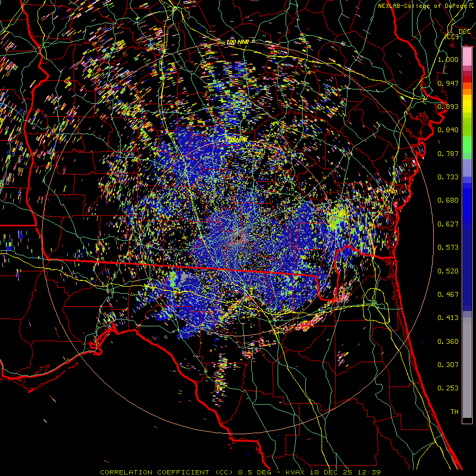Screen dimensions: 476x476
Task: Select the 0.307 legend value
Action: (x=448, y=365)
